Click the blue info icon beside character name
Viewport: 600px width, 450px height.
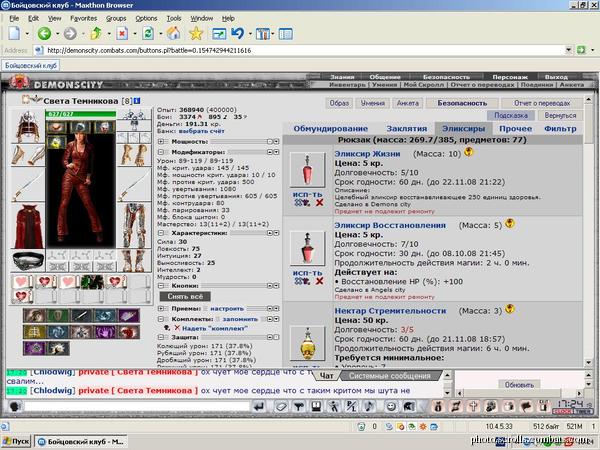coord(137,101)
